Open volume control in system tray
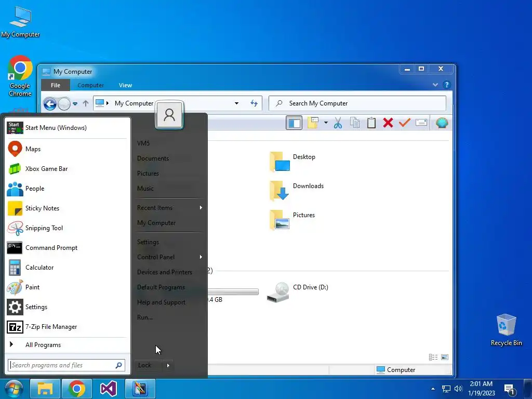532x399 pixels. (458, 389)
